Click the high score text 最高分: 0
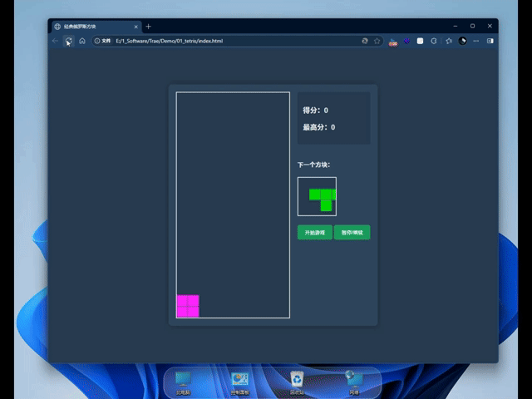 [318, 127]
